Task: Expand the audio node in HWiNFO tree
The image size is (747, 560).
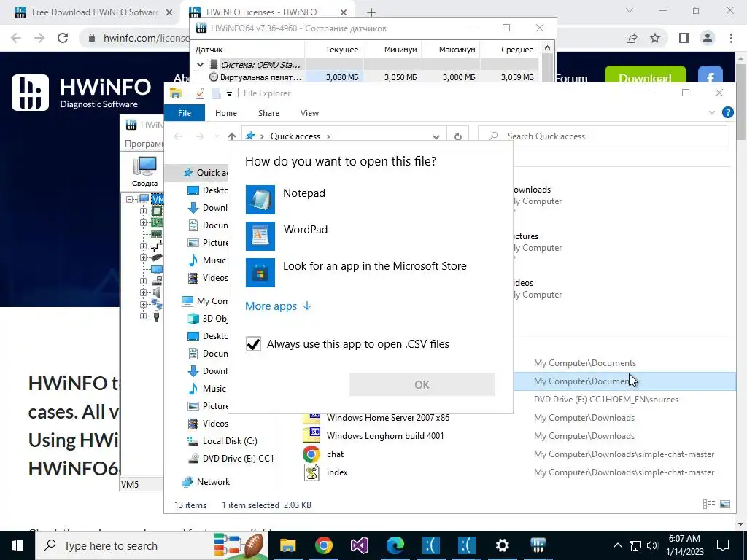Action: [x=144, y=292]
